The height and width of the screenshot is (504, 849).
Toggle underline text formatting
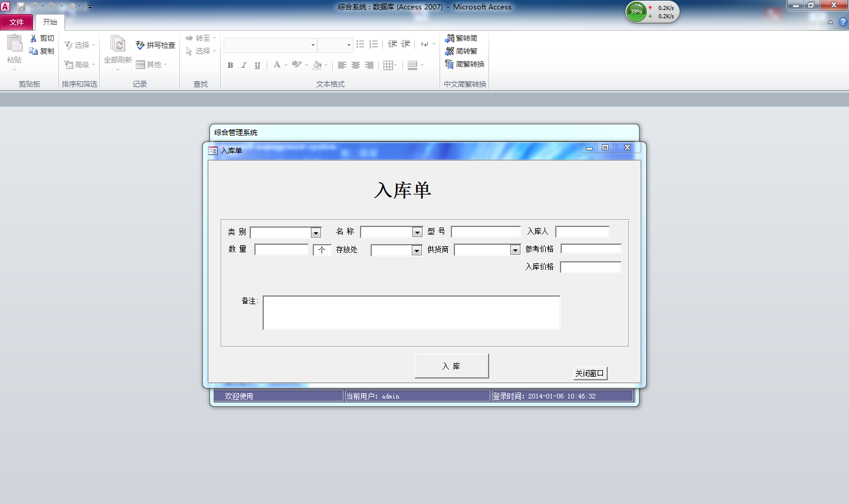[x=257, y=65]
